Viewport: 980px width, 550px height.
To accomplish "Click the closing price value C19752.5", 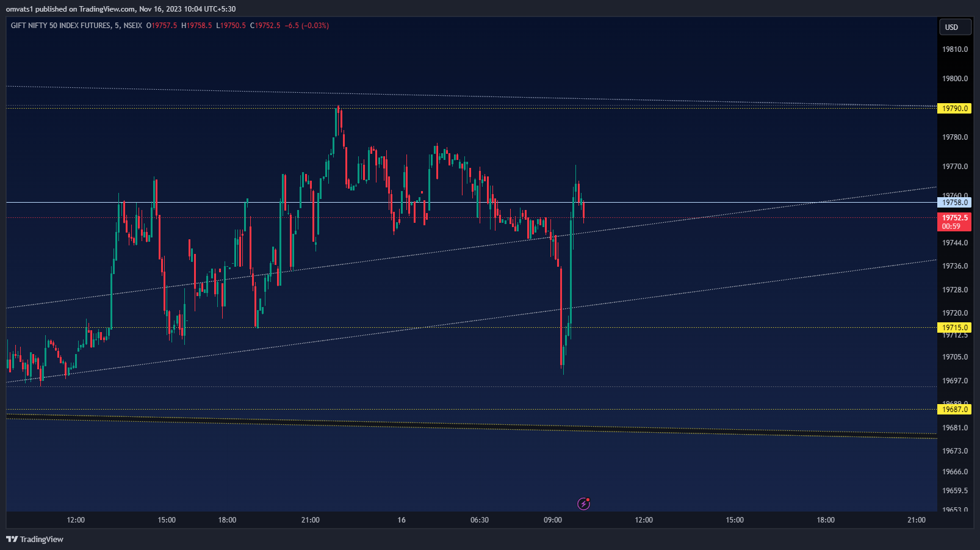I will [x=265, y=26].
